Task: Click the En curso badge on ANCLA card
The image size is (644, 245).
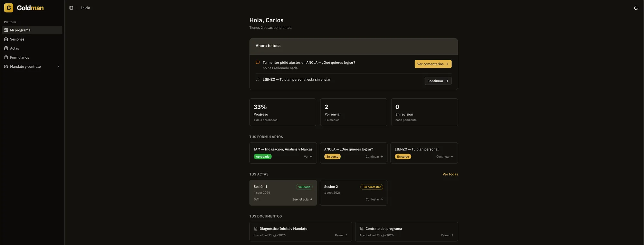Action: click(x=332, y=157)
